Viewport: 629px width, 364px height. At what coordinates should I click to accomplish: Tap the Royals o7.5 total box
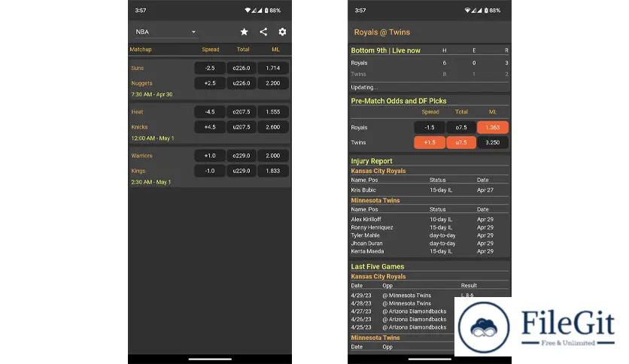(460, 128)
